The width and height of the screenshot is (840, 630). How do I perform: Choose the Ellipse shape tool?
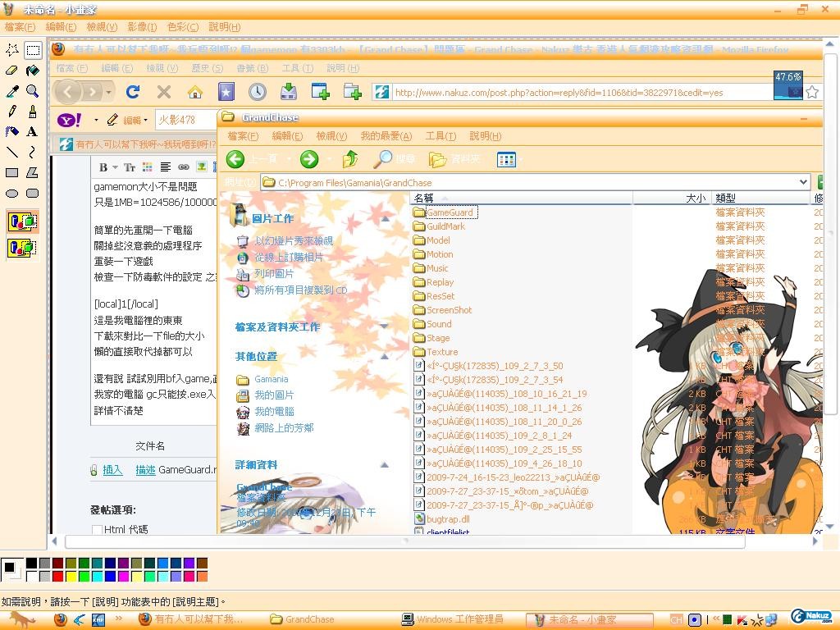tap(12, 193)
